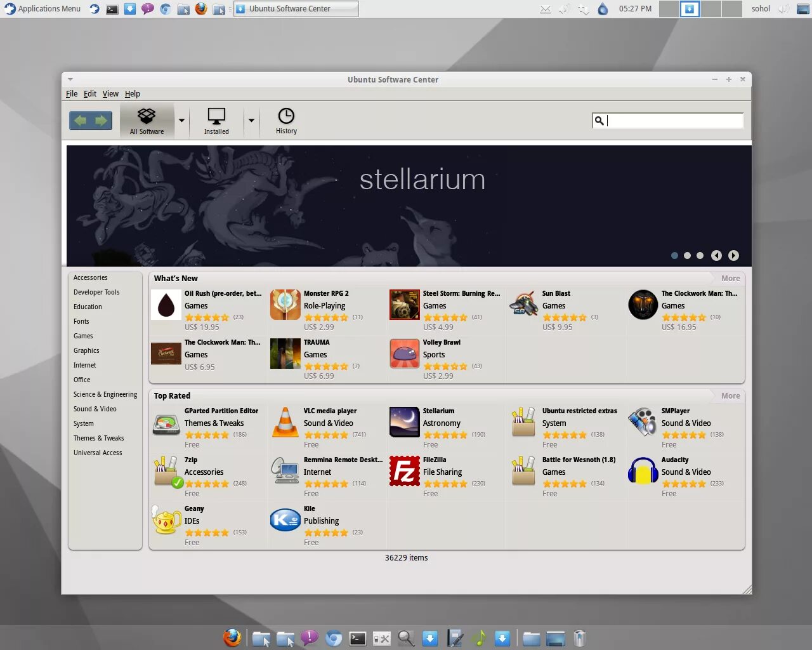Open the Graphics category
This screenshot has height=650, width=812.
click(86, 351)
